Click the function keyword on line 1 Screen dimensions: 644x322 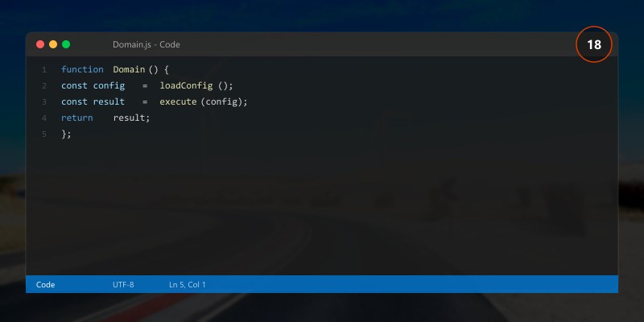pos(82,69)
